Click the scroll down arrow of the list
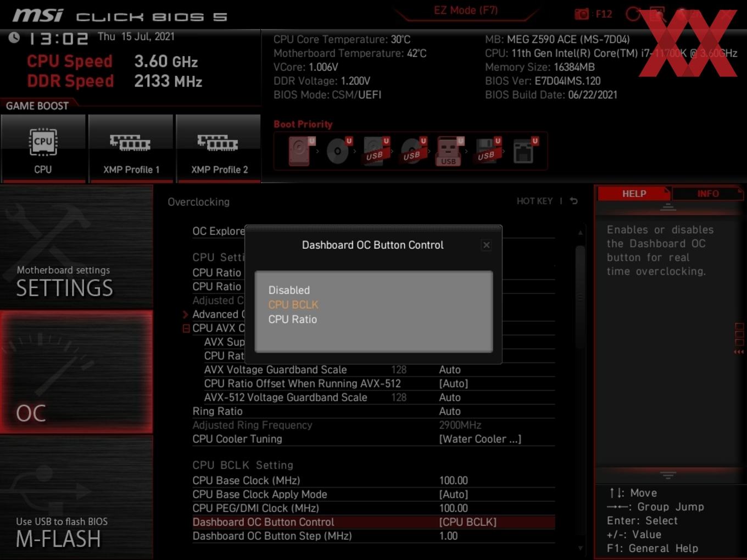747x560 pixels. (581, 548)
